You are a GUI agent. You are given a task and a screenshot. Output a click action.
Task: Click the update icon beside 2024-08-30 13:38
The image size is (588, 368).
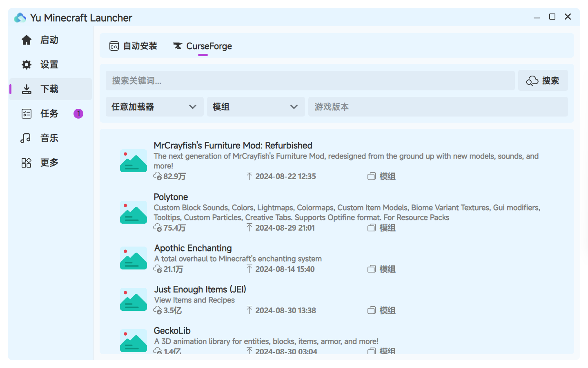[249, 310]
